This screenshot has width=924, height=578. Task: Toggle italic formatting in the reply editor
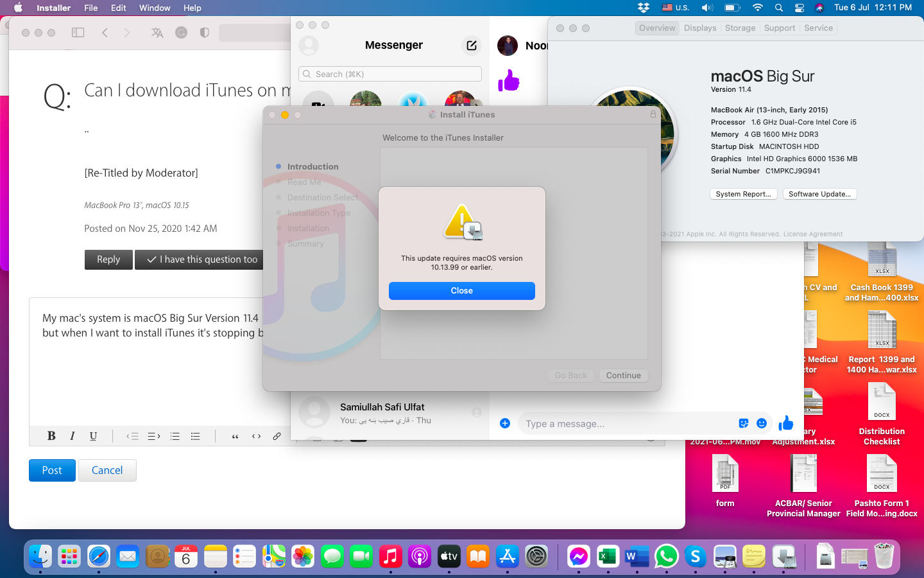click(x=73, y=436)
